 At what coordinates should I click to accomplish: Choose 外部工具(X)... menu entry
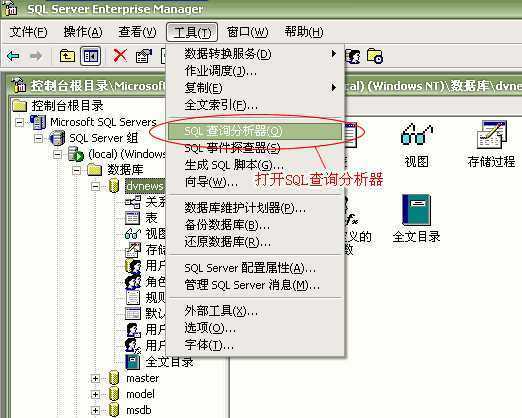(x=256, y=311)
